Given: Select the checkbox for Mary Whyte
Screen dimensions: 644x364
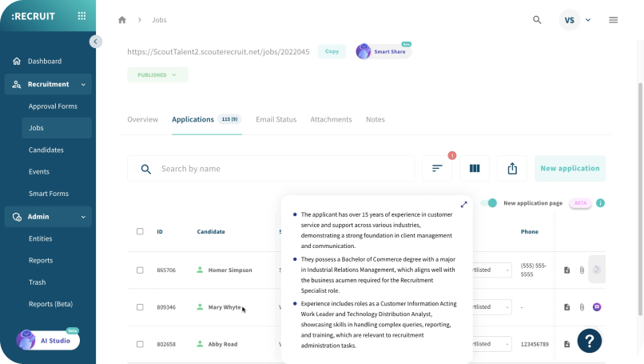Looking at the screenshot, I should [140, 307].
